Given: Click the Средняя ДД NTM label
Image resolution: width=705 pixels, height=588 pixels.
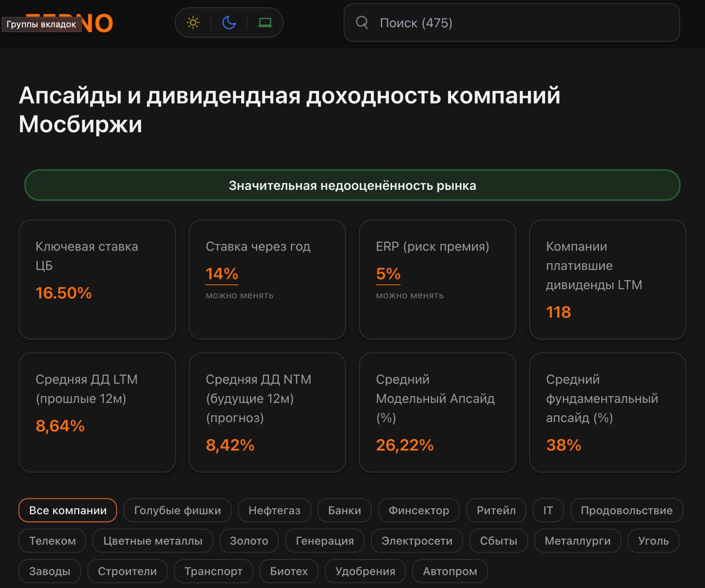Looking at the screenshot, I should pyautogui.click(x=258, y=398).
